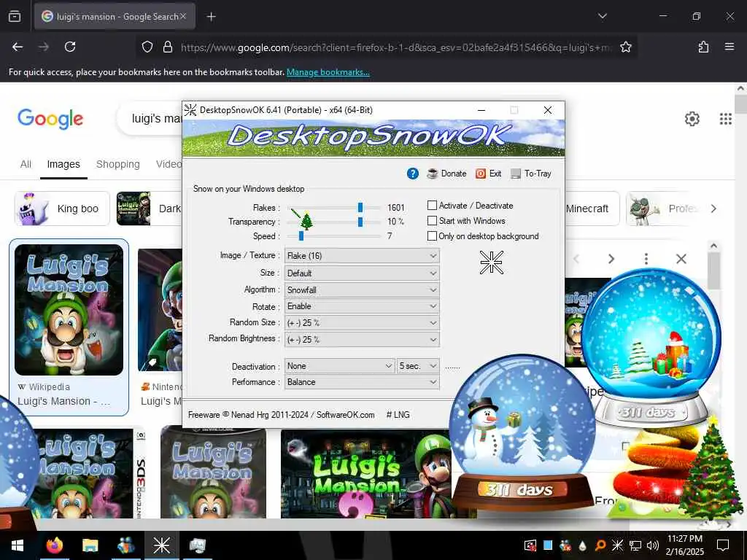
Task: Switch to the All search tab
Action: [x=26, y=164]
